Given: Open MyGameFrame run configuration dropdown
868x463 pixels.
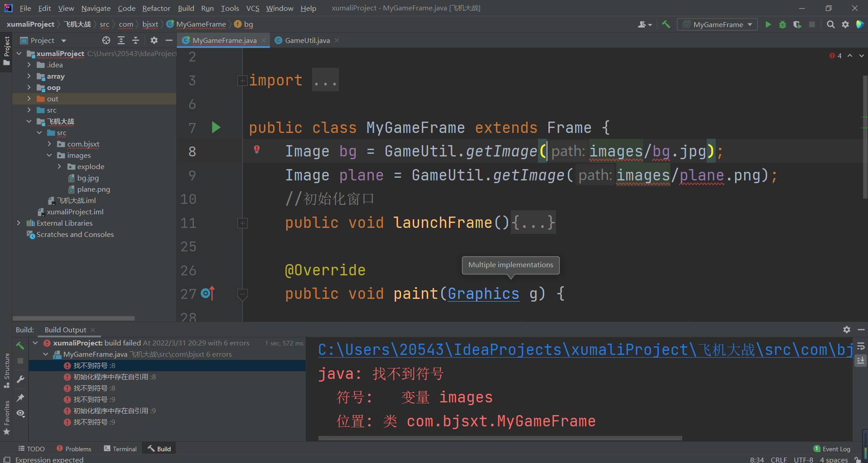Looking at the screenshot, I should tap(718, 24).
